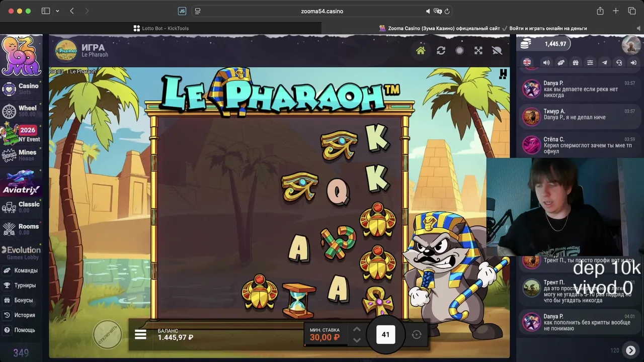Toggle chat sound speaker icon
Screen dimensions: 644x362
546,63
